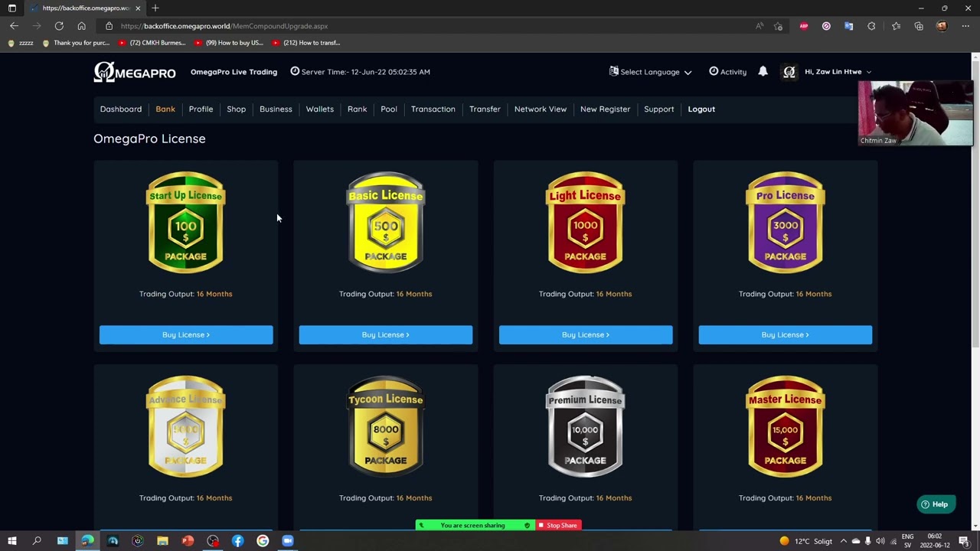Open the Wallets menu item
980x551 pixels.
pyautogui.click(x=320, y=109)
